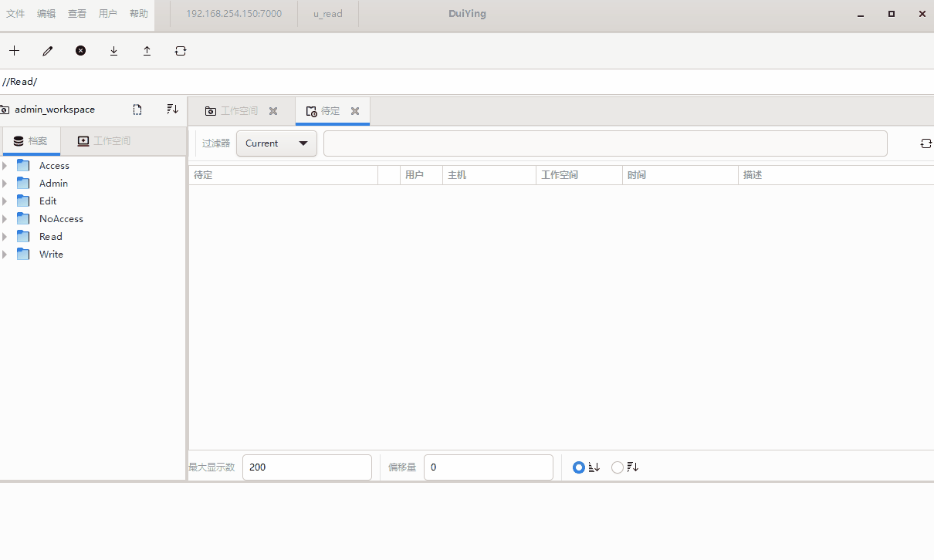The height and width of the screenshot is (560, 934).
Task: Click the pencil edit toolbar icon
Action: (x=48, y=51)
